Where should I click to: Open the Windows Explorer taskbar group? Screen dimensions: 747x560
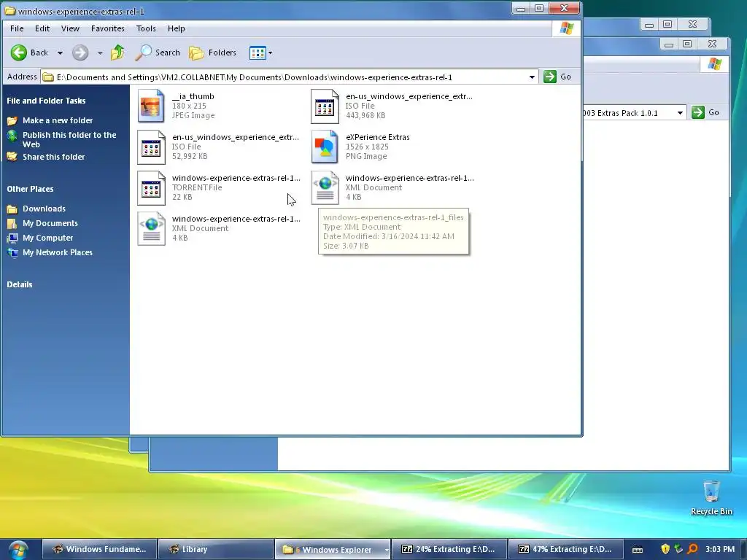332,549
